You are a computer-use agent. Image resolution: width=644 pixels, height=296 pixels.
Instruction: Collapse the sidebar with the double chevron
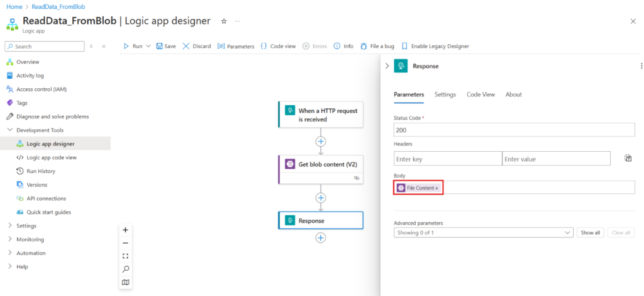tap(104, 47)
